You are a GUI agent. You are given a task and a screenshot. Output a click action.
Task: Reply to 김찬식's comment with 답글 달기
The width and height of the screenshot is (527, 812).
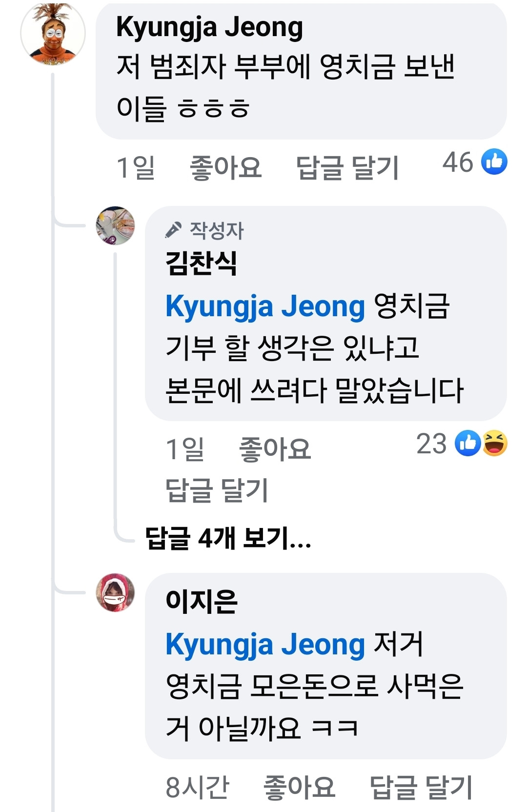tap(217, 490)
